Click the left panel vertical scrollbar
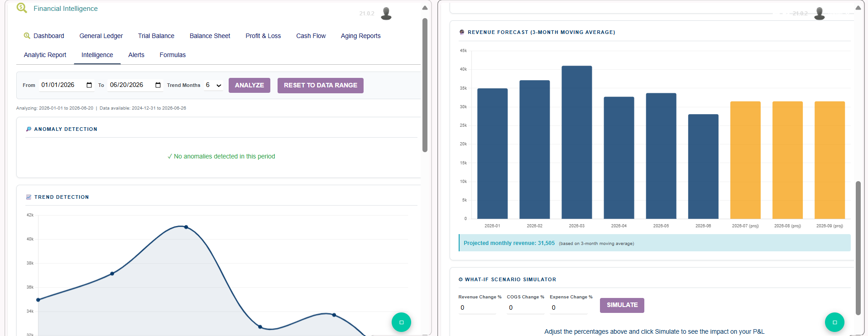The width and height of the screenshot is (868, 336). [x=425, y=85]
